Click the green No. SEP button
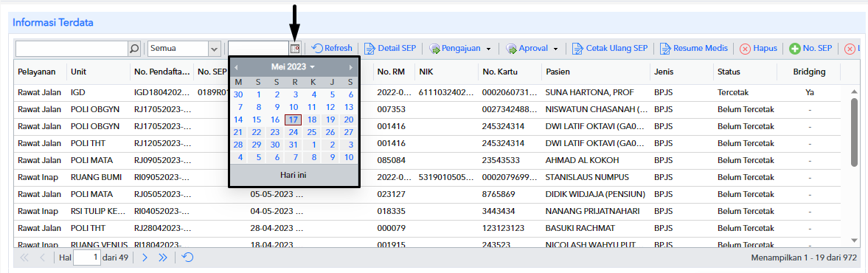The image size is (868, 273). [x=811, y=48]
